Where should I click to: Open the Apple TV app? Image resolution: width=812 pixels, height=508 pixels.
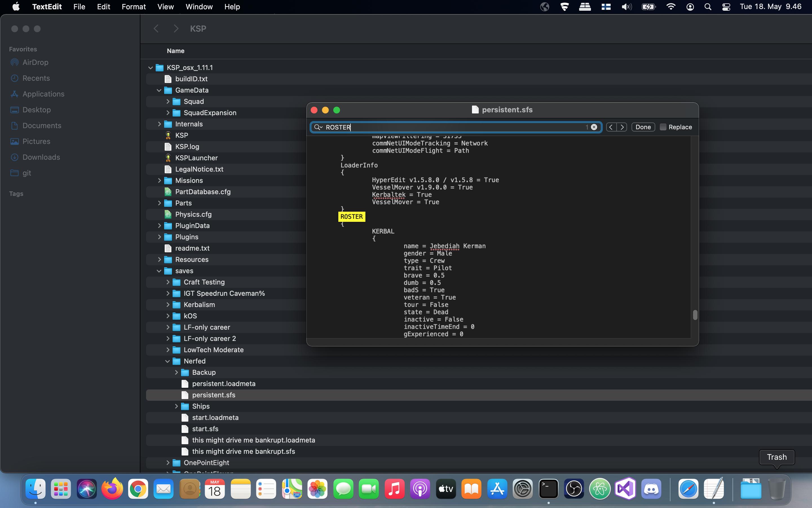(x=445, y=489)
